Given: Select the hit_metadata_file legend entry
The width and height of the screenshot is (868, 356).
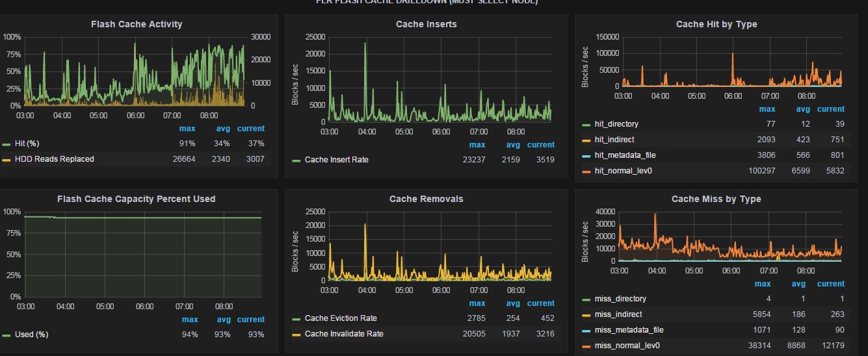Looking at the screenshot, I should click(x=625, y=155).
